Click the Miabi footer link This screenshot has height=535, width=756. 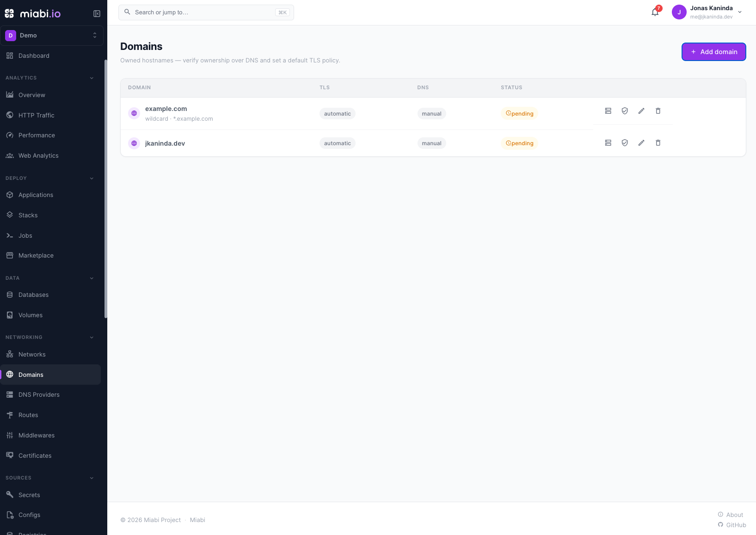click(197, 520)
